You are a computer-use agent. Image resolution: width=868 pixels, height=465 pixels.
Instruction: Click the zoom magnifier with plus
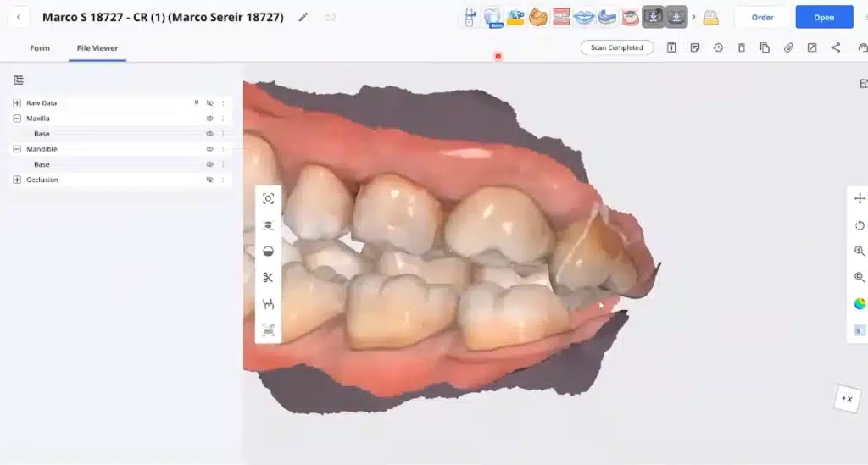[x=860, y=251]
